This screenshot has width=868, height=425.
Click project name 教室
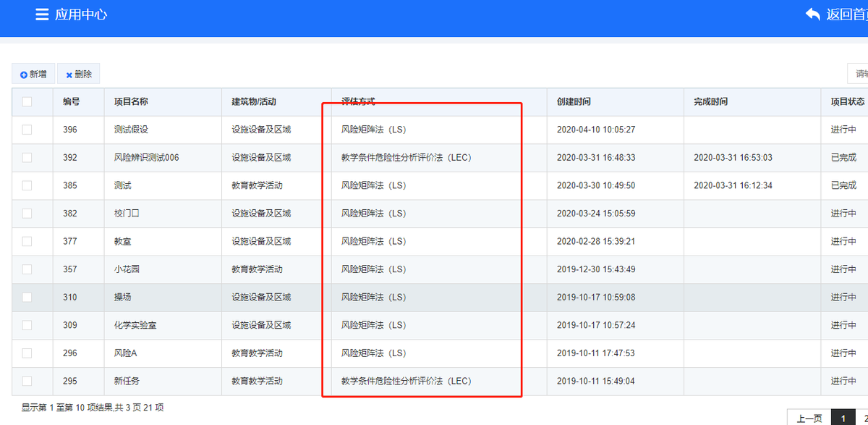click(x=123, y=241)
